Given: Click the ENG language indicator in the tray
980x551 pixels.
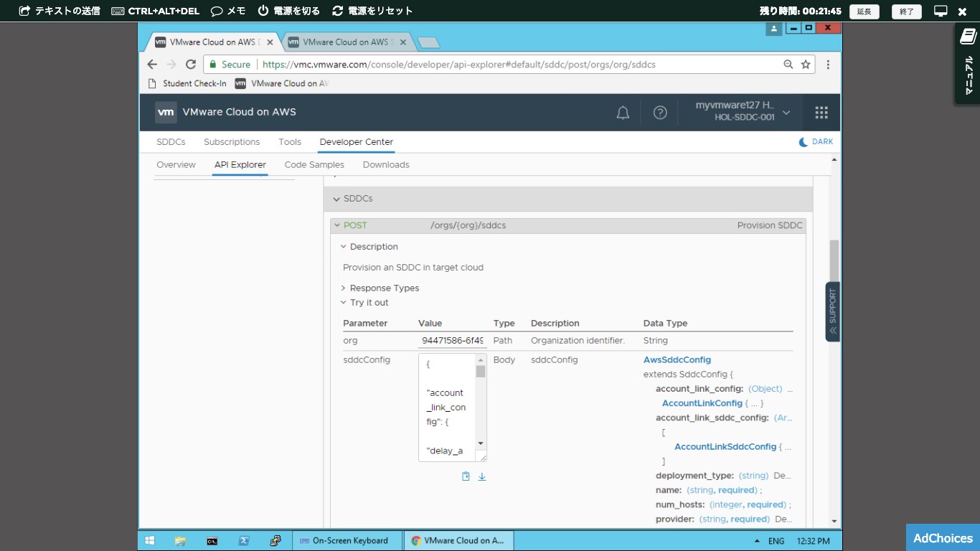Looking at the screenshot, I should tap(776, 541).
